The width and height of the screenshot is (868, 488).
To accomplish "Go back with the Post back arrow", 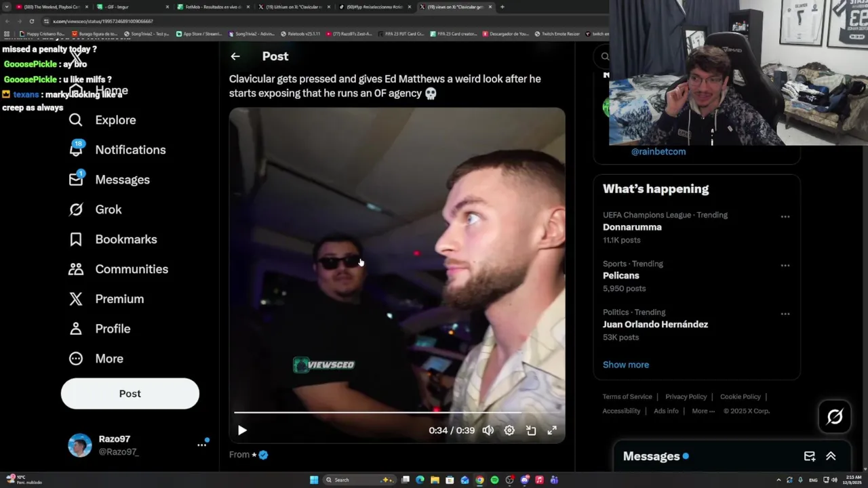I will point(235,57).
